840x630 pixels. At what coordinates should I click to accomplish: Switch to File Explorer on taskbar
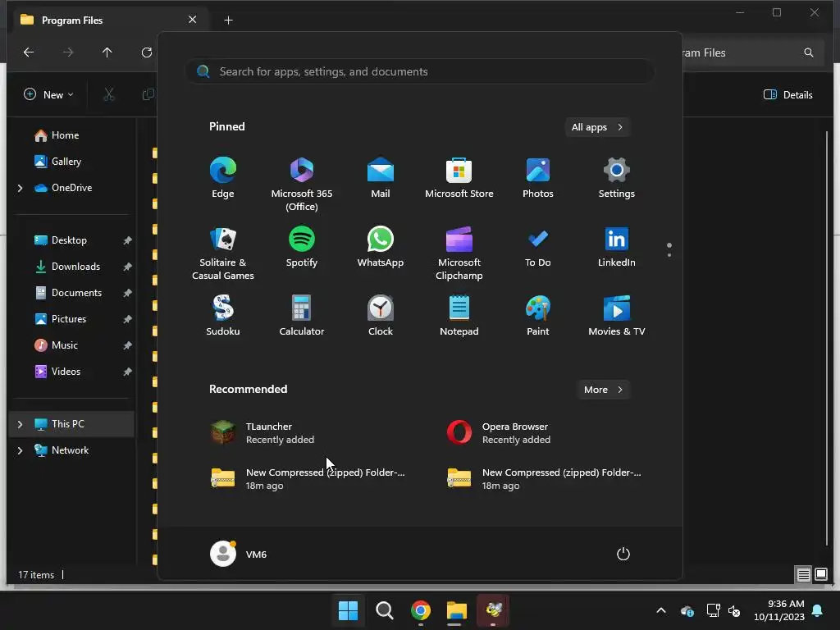(x=456, y=610)
